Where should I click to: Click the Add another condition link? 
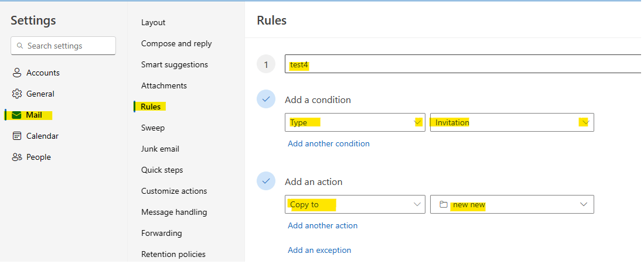[x=328, y=143]
